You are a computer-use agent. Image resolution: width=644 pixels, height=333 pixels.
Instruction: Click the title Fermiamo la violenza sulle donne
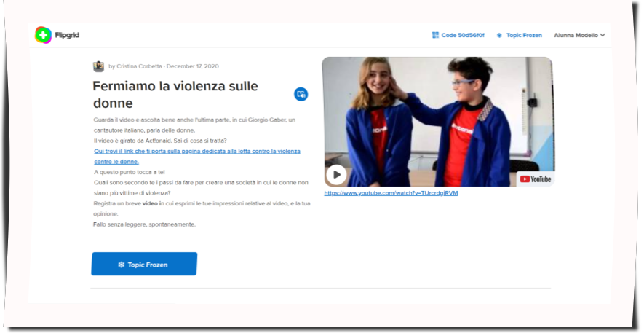pyautogui.click(x=175, y=94)
